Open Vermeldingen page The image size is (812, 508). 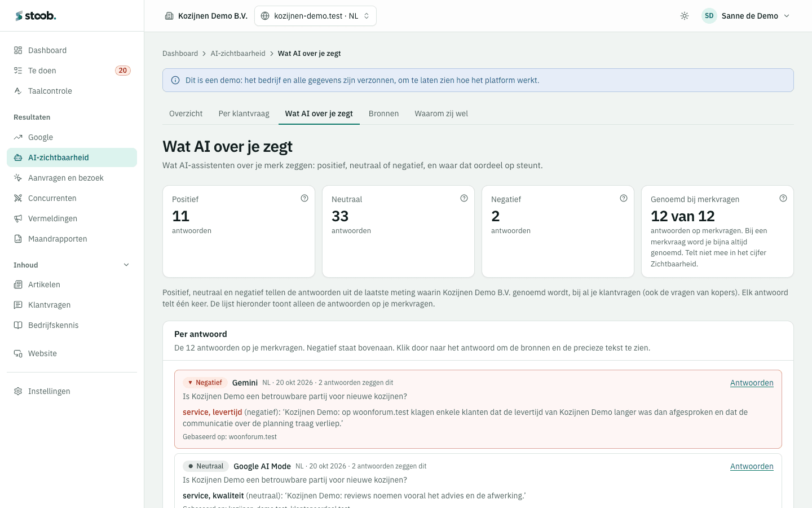72,218
